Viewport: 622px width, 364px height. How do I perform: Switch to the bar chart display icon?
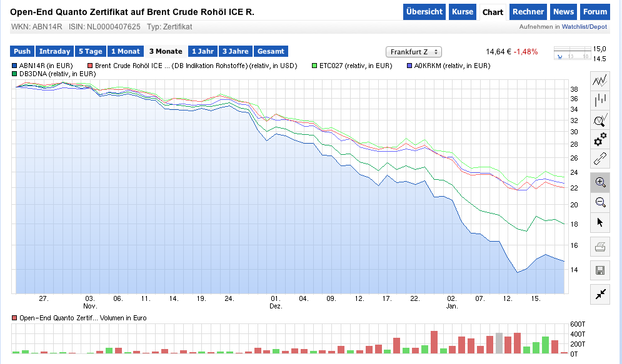pyautogui.click(x=599, y=99)
